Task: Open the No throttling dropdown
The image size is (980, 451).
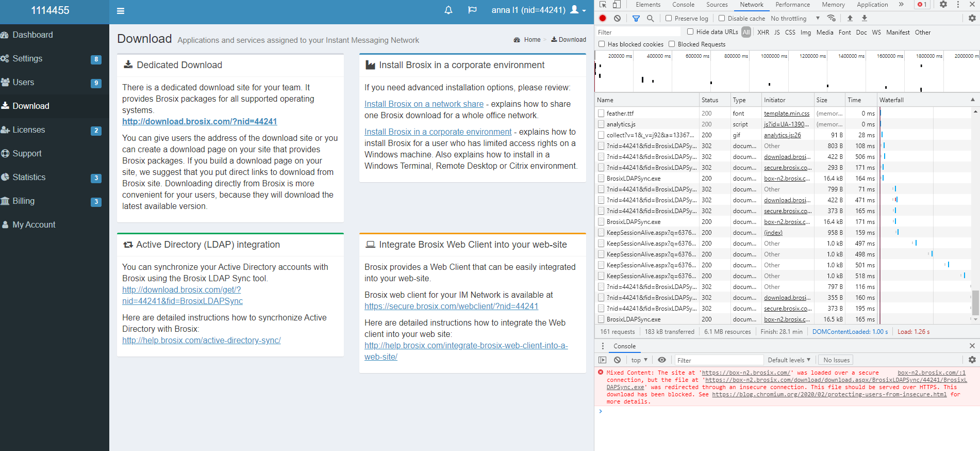Action: [x=795, y=18]
